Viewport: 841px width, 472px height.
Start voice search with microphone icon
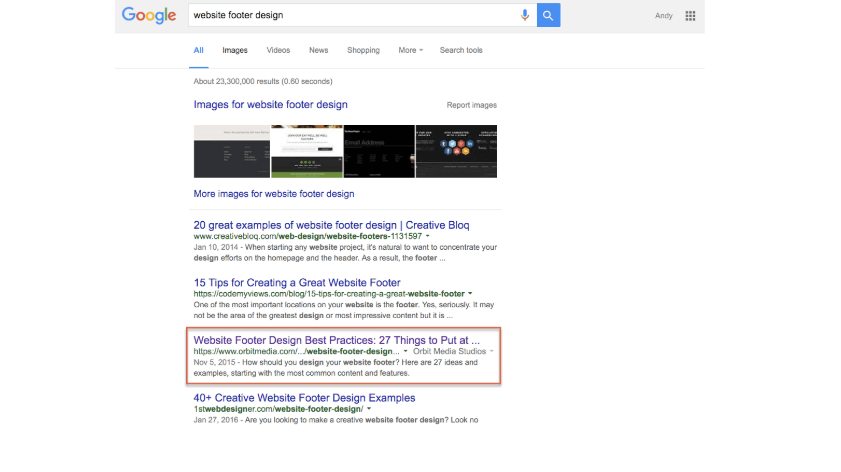click(525, 15)
